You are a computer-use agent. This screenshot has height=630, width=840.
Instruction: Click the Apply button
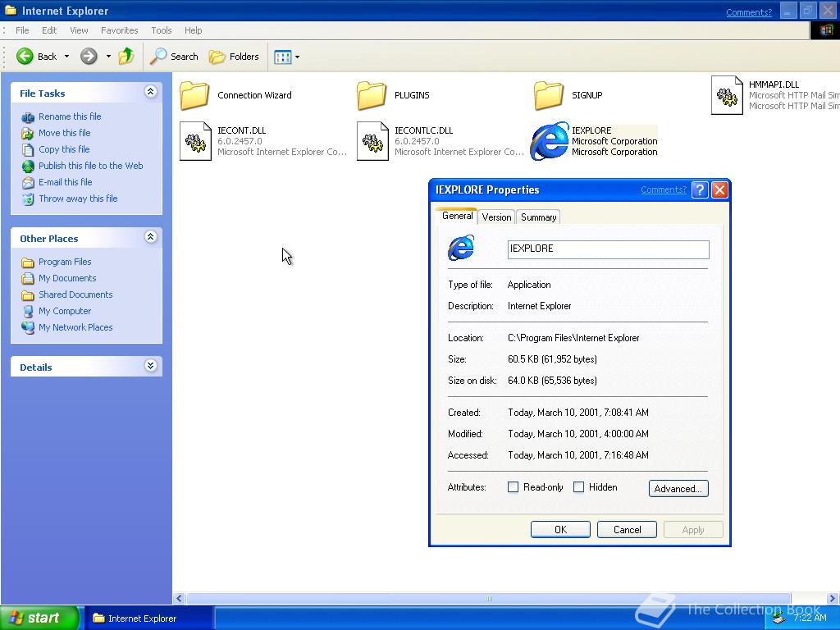(x=693, y=530)
